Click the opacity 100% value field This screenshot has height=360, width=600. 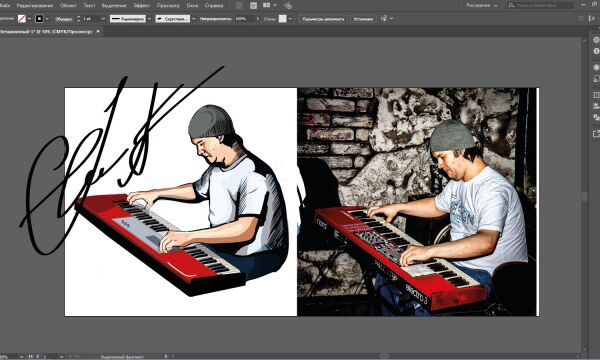(x=244, y=18)
